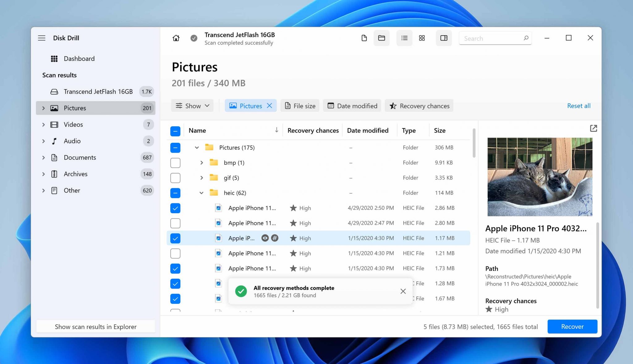The image size is (633, 364).
Task: Select the grid thumbnails view icon
Action: pos(422,38)
